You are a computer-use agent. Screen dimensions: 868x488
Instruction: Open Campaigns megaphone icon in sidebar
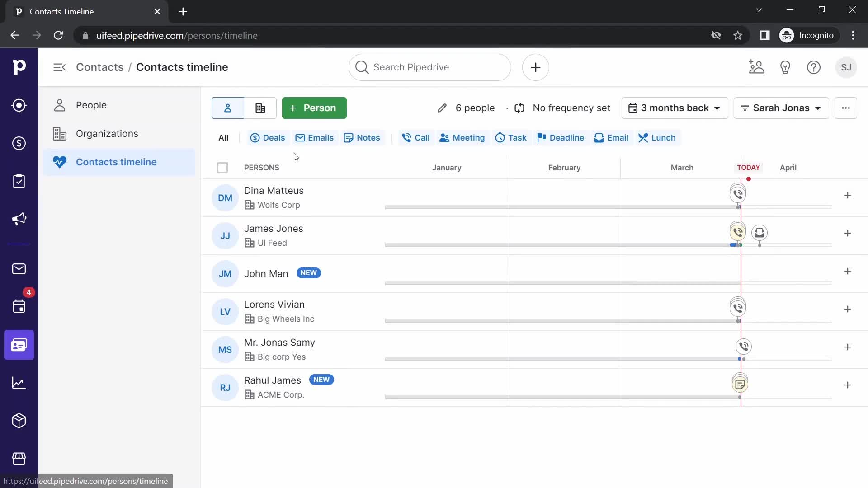(x=19, y=219)
